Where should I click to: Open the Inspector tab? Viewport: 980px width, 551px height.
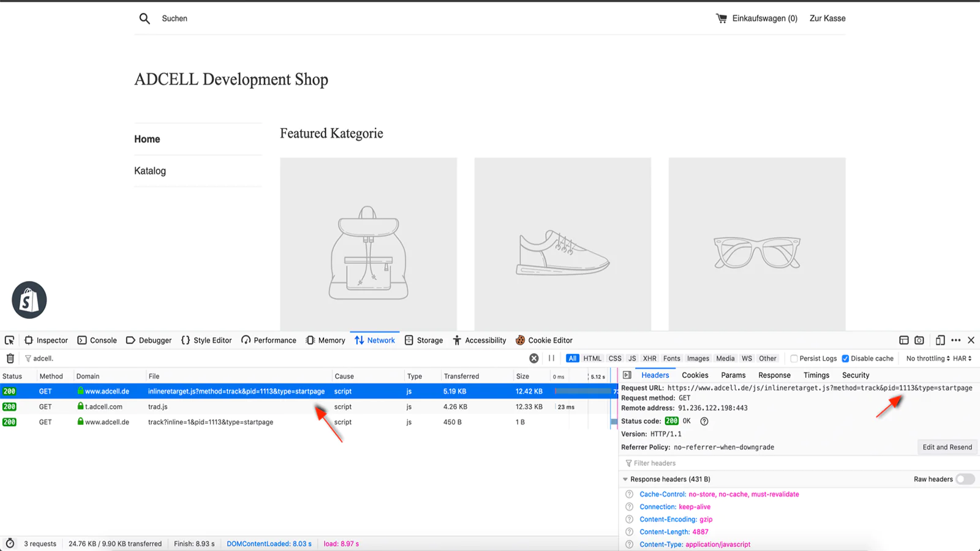point(46,340)
